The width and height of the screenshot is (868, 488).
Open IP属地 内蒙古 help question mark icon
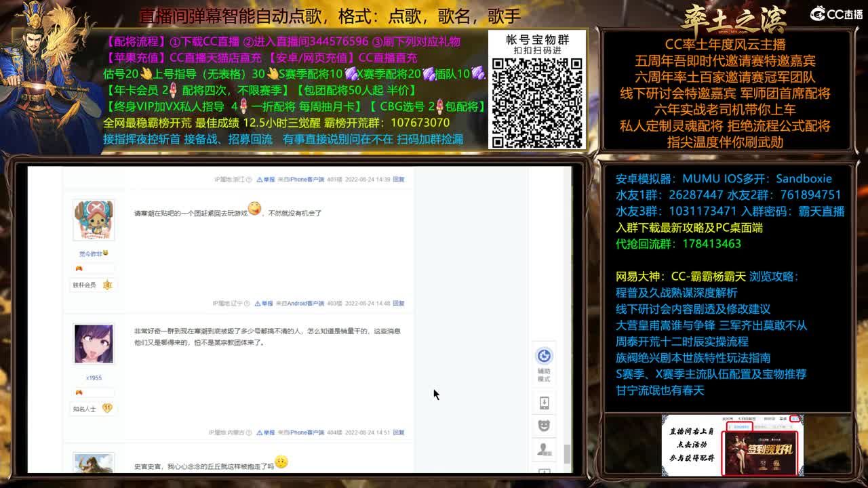[x=249, y=432]
